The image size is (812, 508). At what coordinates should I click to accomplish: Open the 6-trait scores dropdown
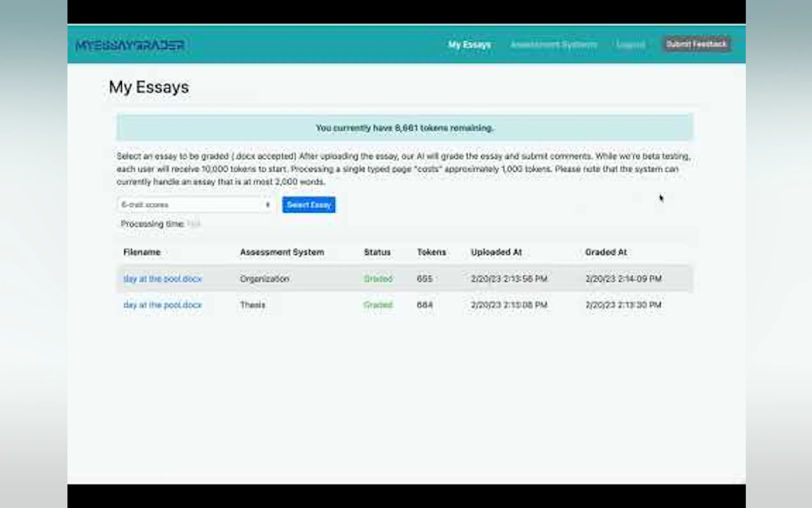(x=194, y=205)
